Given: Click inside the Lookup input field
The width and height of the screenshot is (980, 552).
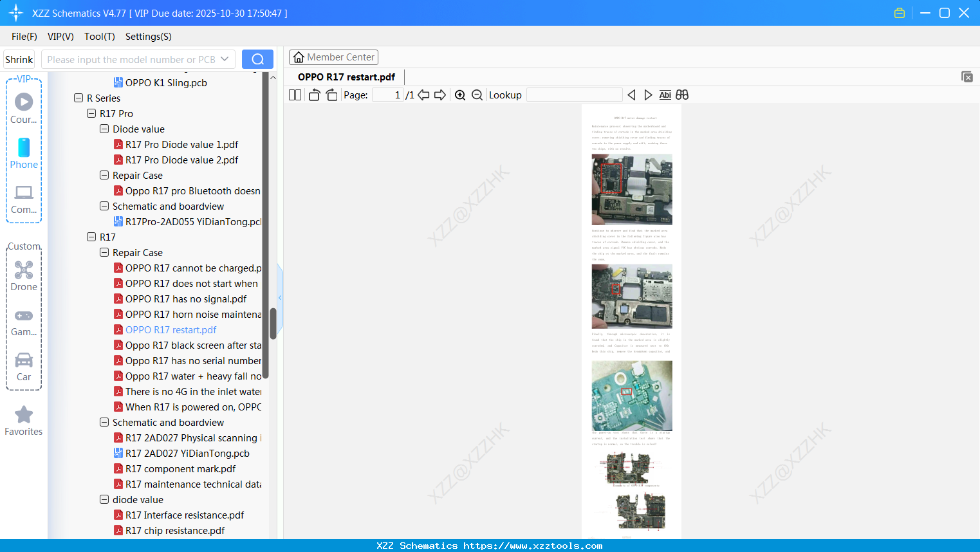Looking at the screenshot, I should tap(573, 95).
